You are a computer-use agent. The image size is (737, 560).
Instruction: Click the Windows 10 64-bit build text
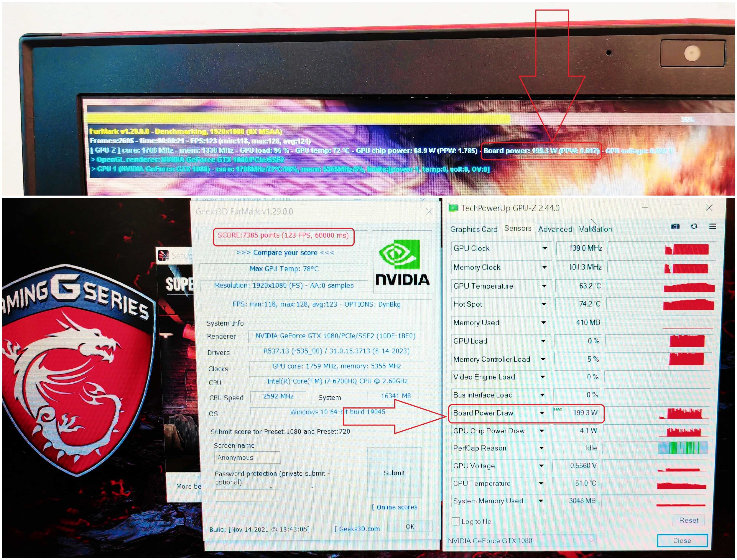(337, 412)
